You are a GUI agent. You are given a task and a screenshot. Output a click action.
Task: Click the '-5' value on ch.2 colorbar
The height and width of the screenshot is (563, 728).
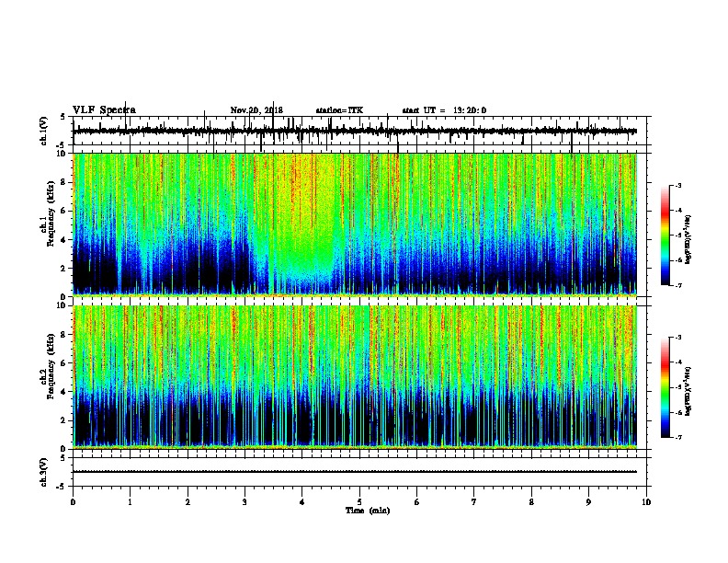[678, 387]
